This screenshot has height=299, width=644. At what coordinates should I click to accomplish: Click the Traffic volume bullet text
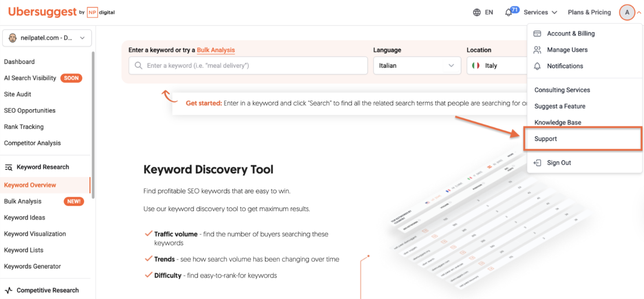coord(241,238)
